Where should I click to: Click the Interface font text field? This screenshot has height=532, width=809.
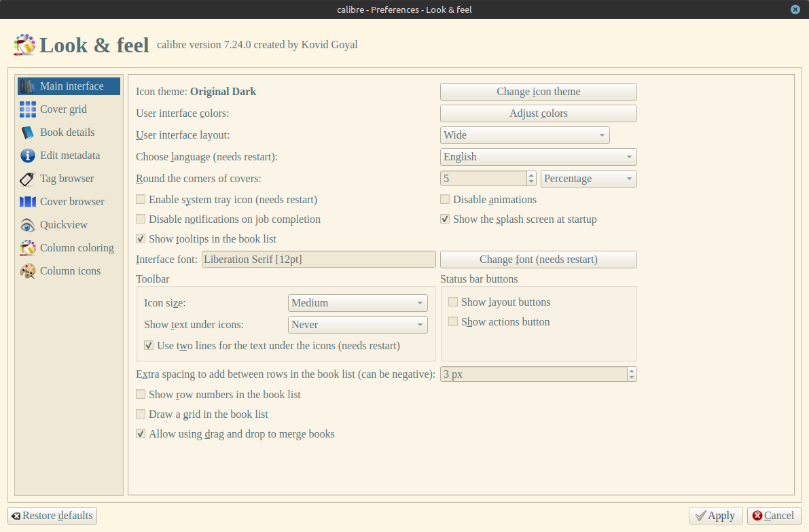319,260
